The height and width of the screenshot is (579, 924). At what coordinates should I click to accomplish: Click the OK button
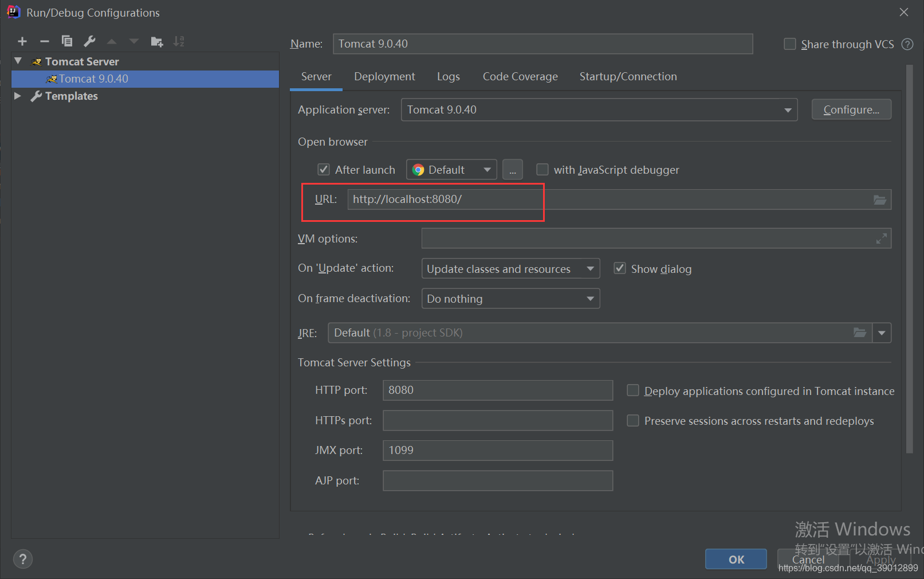tap(736, 560)
